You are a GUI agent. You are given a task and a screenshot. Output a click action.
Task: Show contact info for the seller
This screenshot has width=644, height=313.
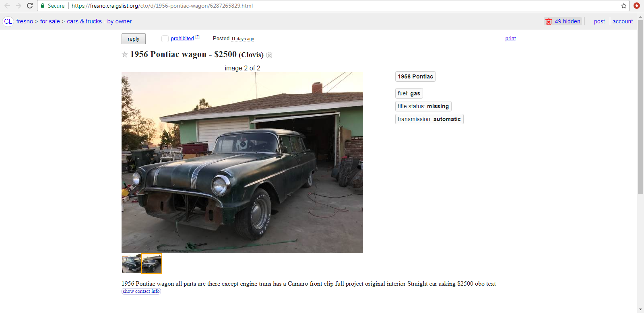[141, 291]
